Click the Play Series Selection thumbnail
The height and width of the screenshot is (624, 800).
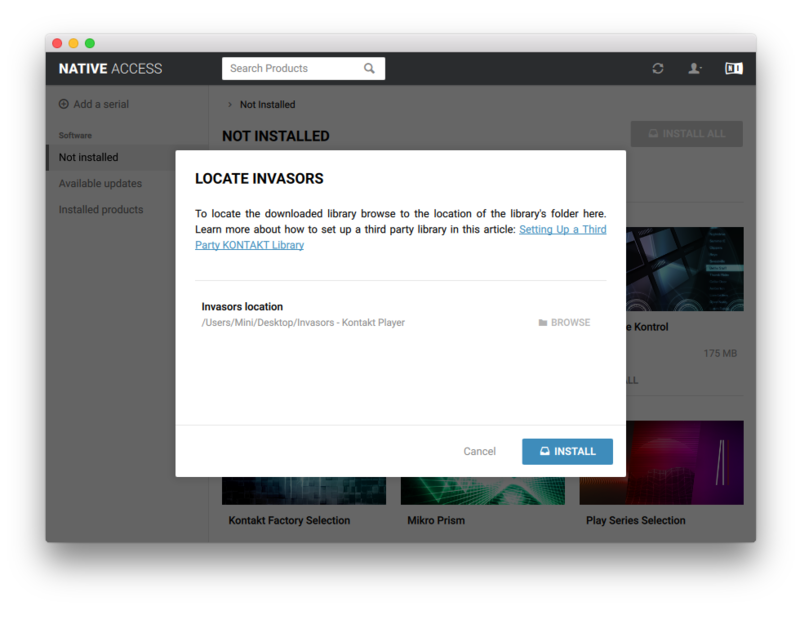(685, 463)
